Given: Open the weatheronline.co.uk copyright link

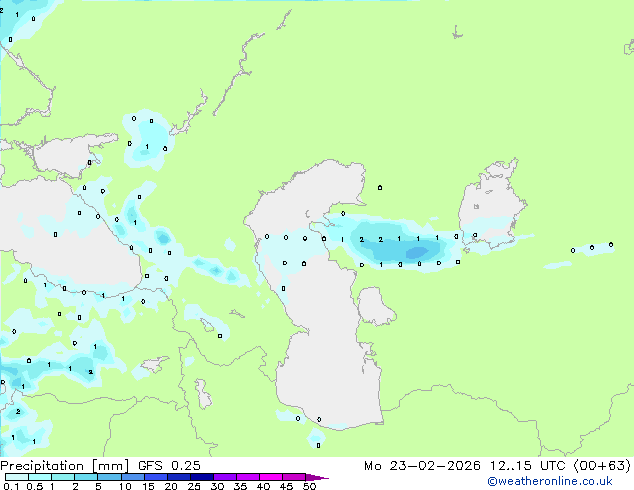Looking at the screenshot, I should [x=550, y=481].
